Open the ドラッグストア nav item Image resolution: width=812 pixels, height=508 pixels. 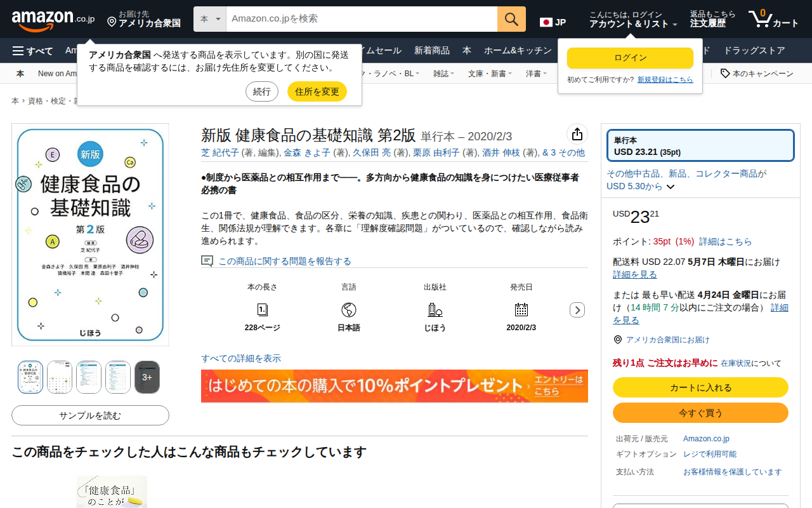(x=754, y=51)
